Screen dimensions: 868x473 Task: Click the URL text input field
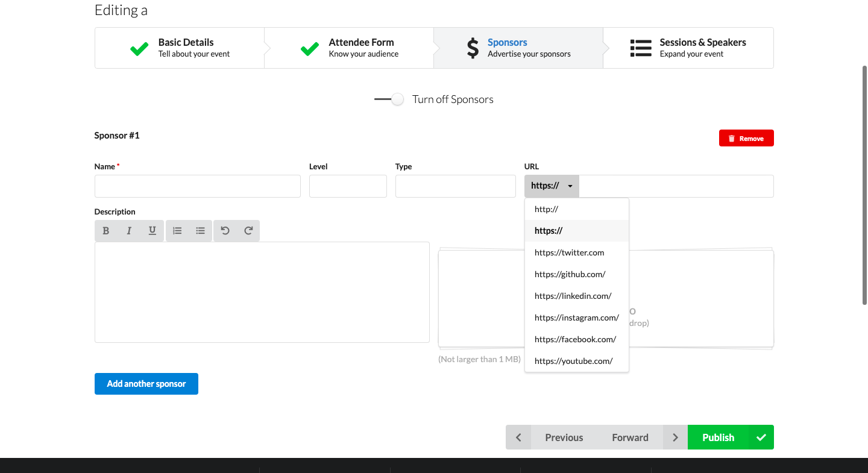pos(676,186)
